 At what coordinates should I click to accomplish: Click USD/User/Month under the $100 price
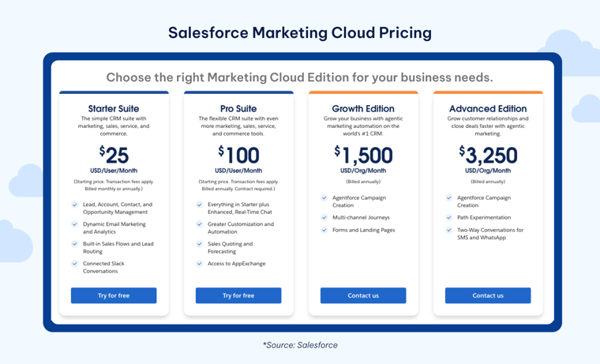(238, 171)
